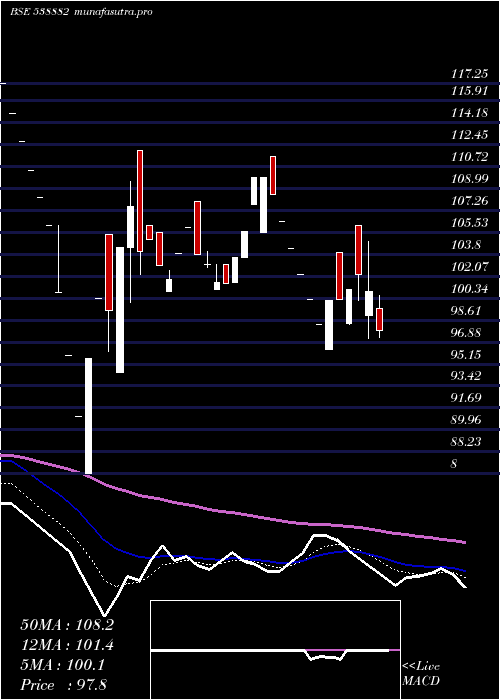
Task: Click the 96.88 price axis value
Action: [466, 333]
